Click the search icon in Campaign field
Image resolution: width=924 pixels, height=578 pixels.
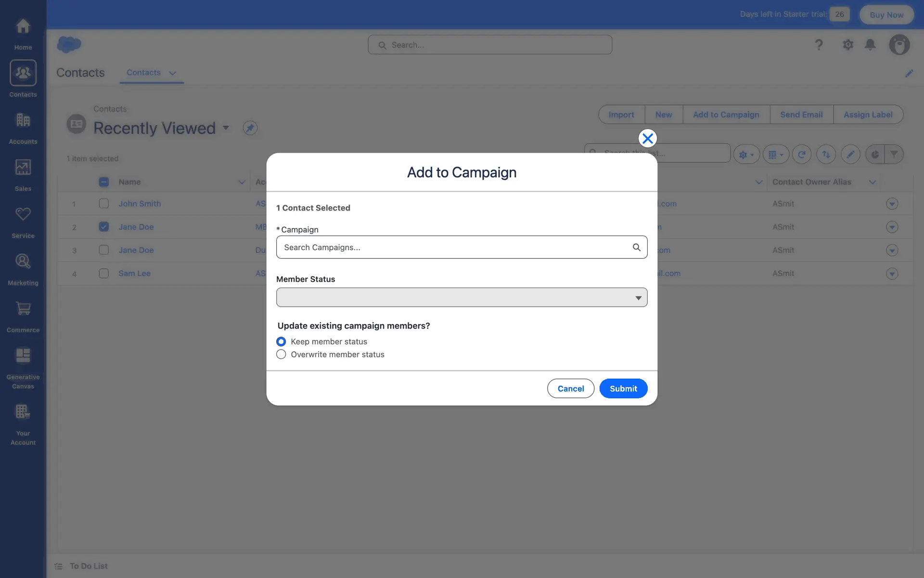636,247
